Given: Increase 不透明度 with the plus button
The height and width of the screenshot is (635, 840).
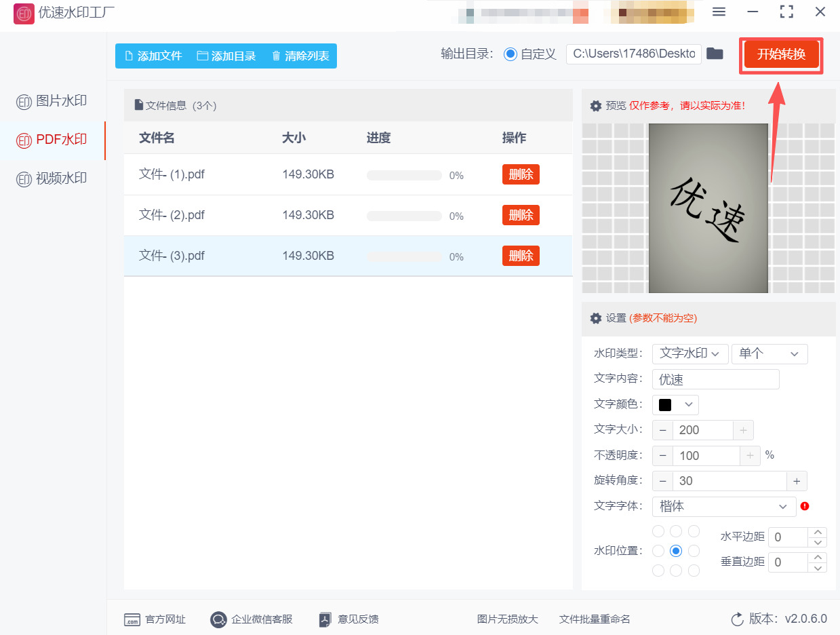Looking at the screenshot, I should tap(750, 456).
